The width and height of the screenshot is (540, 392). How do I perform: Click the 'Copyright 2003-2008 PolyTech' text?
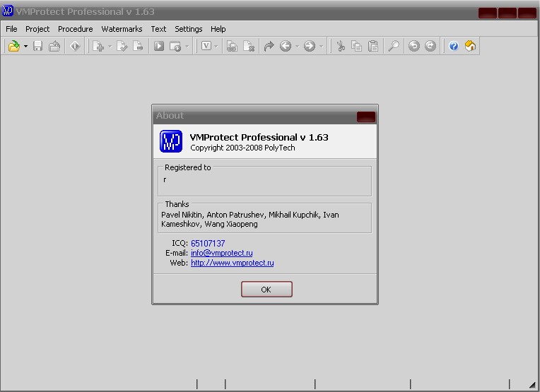pyautogui.click(x=242, y=148)
